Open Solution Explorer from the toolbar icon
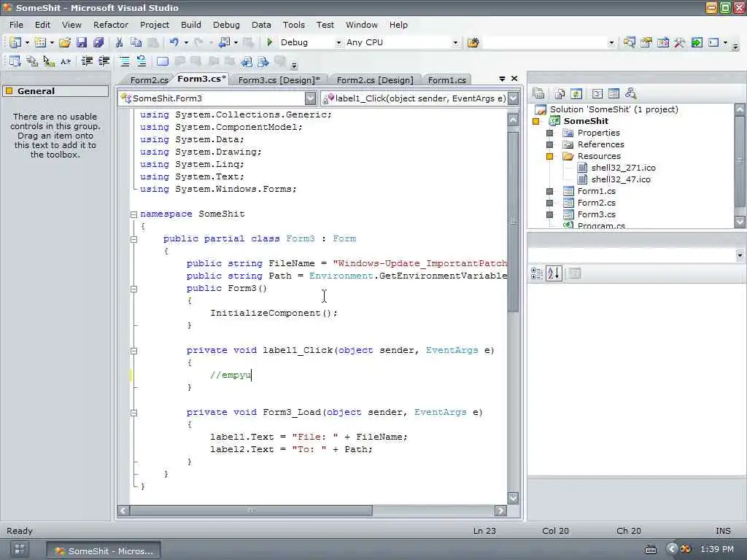The width and height of the screenshot is (747, 560). [630, 42]
